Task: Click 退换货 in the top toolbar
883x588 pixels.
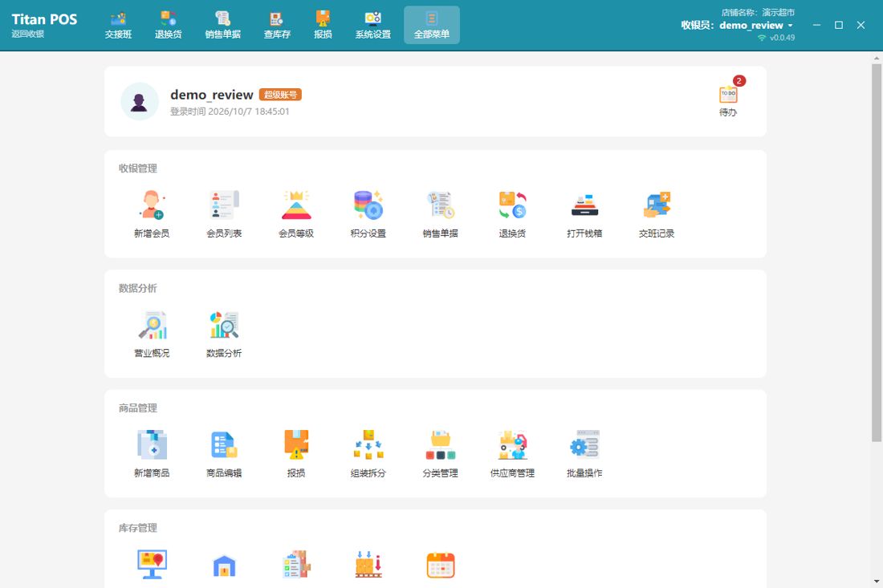Action: (x=168, y=26)
